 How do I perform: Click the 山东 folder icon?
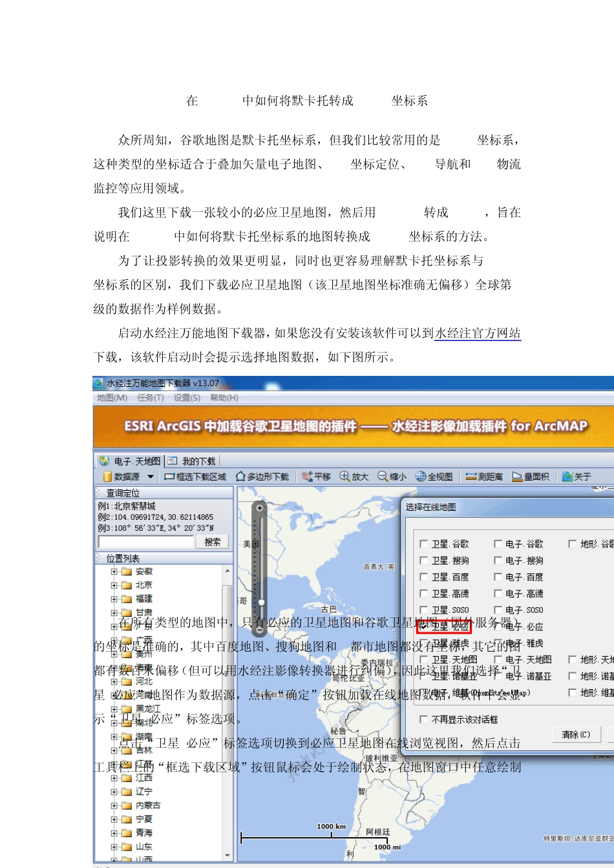[x=127, y=846]
